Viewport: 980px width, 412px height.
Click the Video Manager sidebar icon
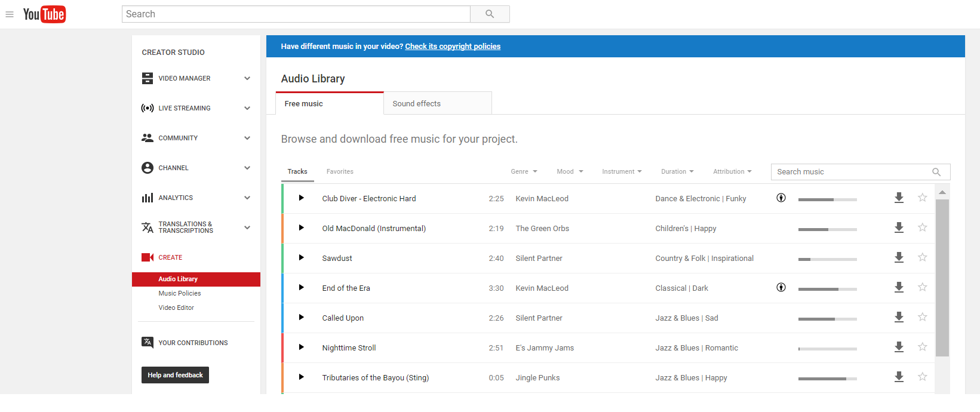(148, 78)
